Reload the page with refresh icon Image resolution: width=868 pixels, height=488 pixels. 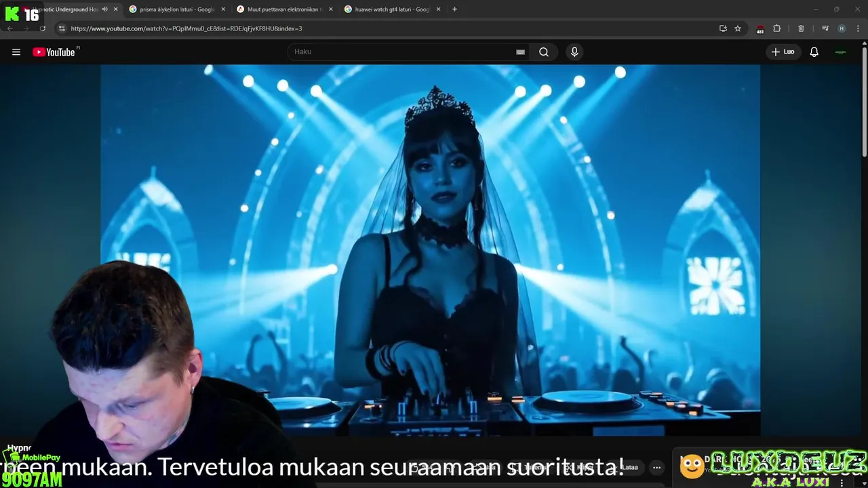43,28
